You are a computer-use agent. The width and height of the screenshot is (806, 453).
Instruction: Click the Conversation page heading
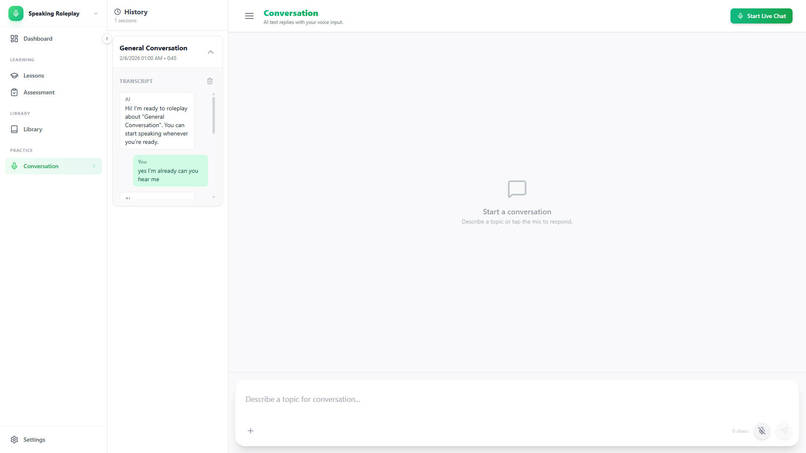(290, 13)
